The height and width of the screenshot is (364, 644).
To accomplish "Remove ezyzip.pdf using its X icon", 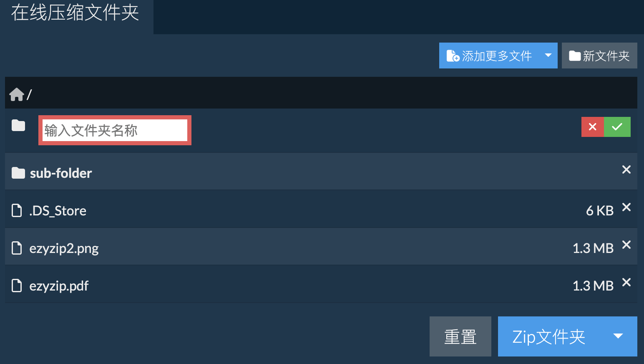I will (x=626, y=282).
